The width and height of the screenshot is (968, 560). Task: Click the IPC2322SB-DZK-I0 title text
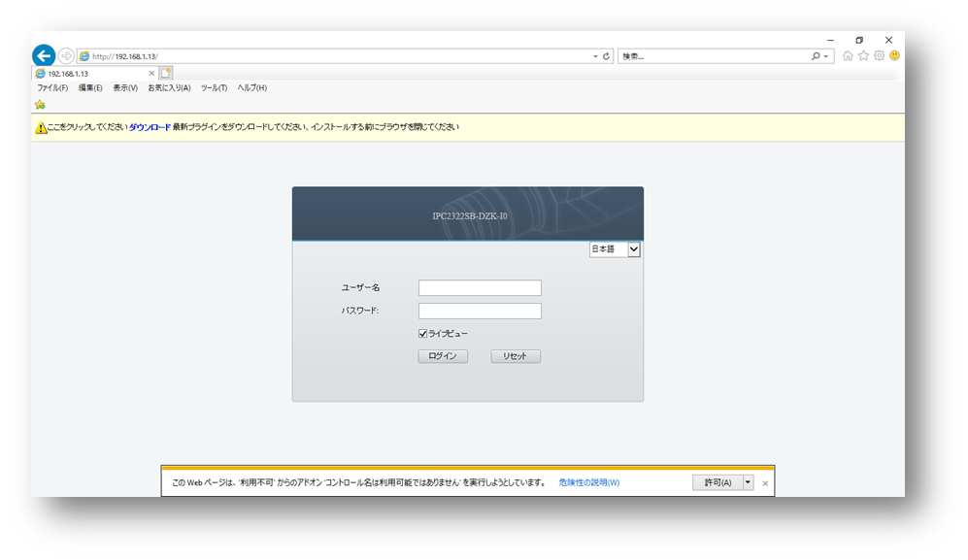coord(470,216)
